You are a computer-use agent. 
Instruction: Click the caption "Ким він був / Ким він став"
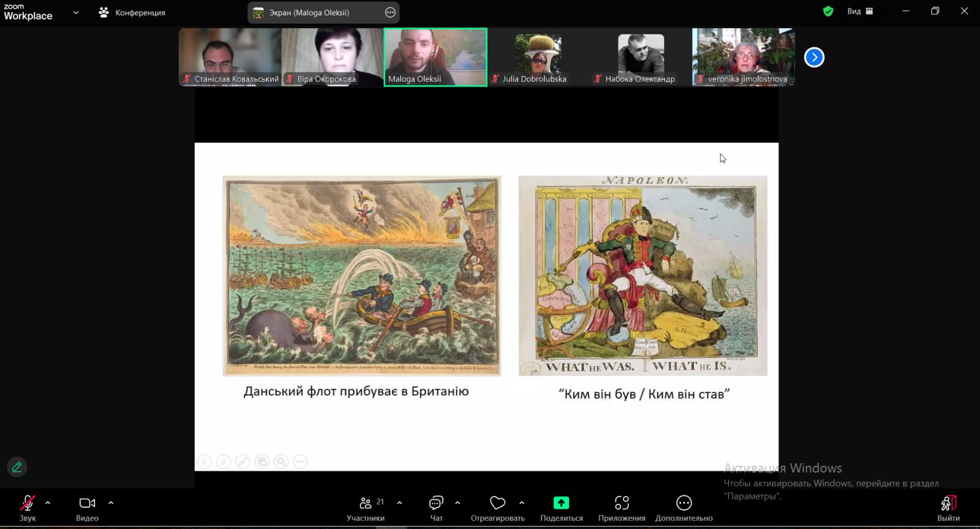tap(644, 394)
